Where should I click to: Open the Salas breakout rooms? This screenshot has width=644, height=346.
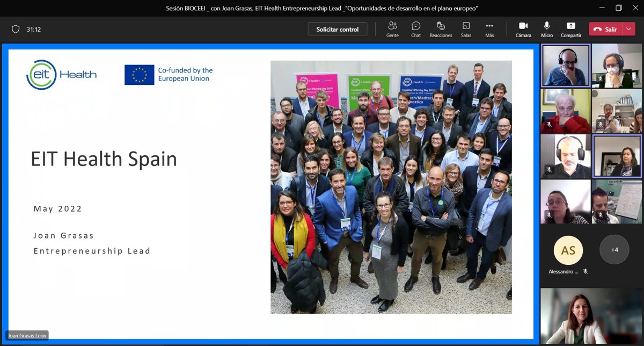[466, 29]
